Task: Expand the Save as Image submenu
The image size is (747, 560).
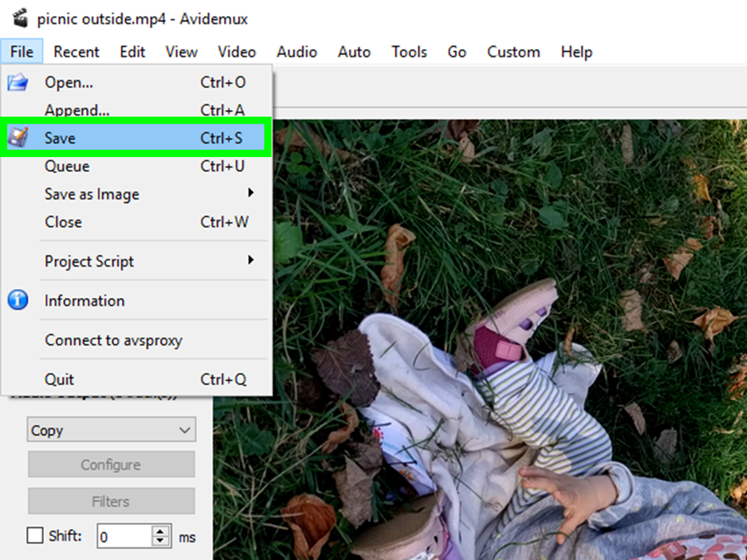Action: point(136,194)
